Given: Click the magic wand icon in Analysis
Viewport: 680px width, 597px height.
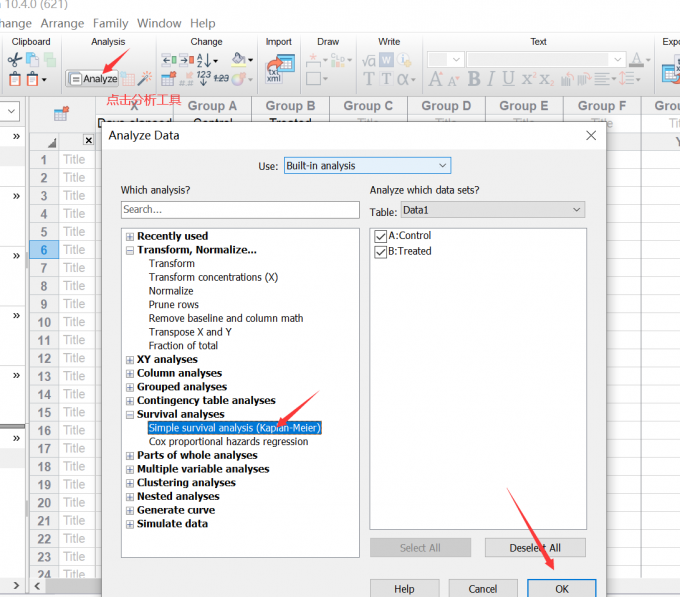Looking at the screenshot, I should (145, 78).
